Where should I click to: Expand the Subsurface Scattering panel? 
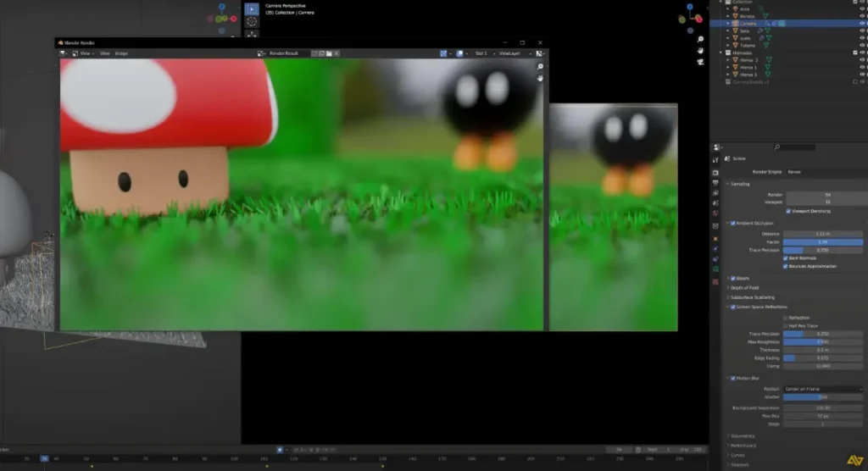click(x=751, y=298)
